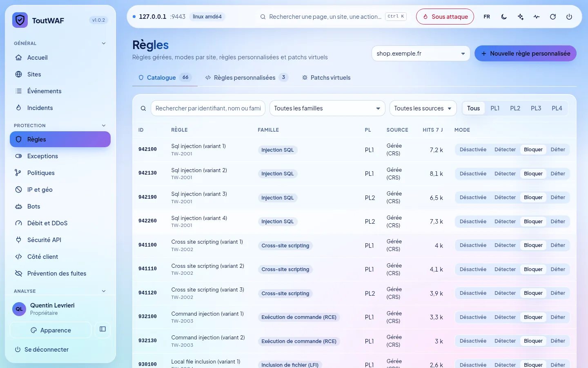Screen dimensions: 588x368
Task: Set rule 942100 mode to Détecter
Action: click(x=505, y=150)
